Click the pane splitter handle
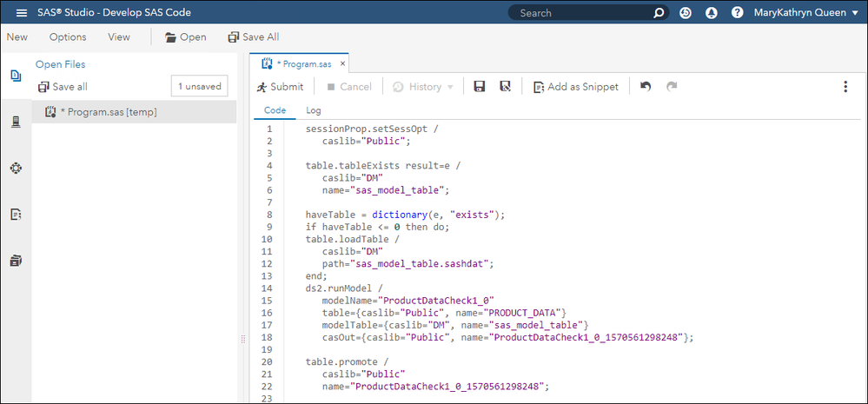This screenshot has height=404, width=868. pyautogui.click(x=242, y=339)
